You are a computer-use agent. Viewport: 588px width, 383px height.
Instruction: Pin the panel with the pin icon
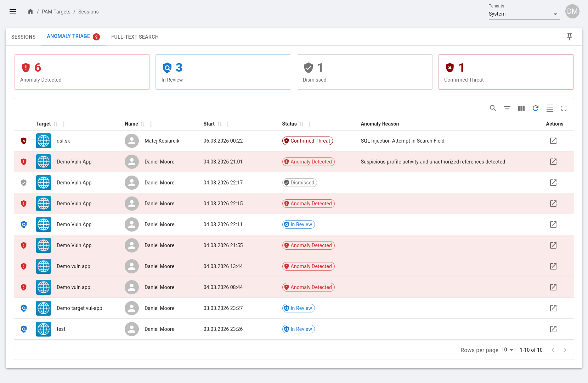point(569,37)
